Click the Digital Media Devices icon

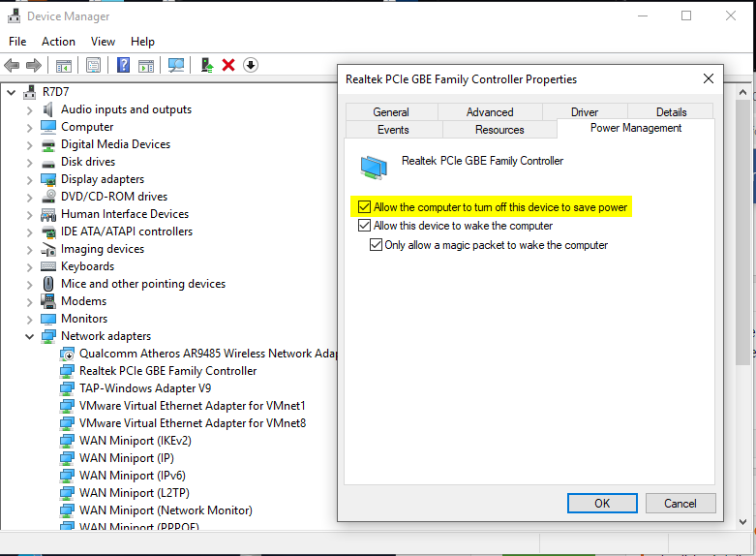click(x=48, y=144)
